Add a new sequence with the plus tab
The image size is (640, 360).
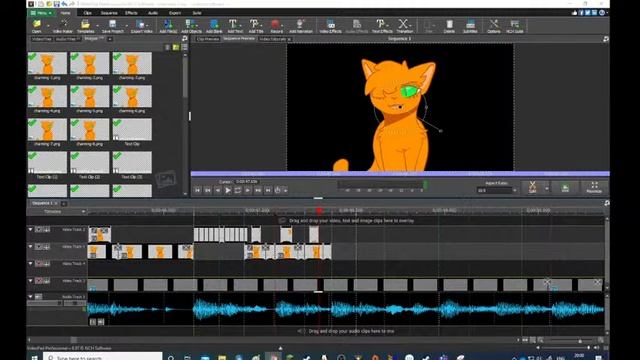[63, 203]
